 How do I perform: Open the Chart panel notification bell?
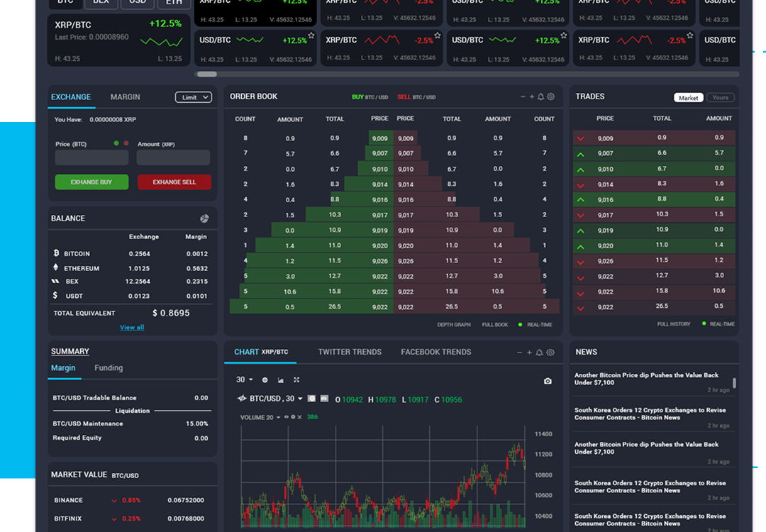tap(539, 353)
